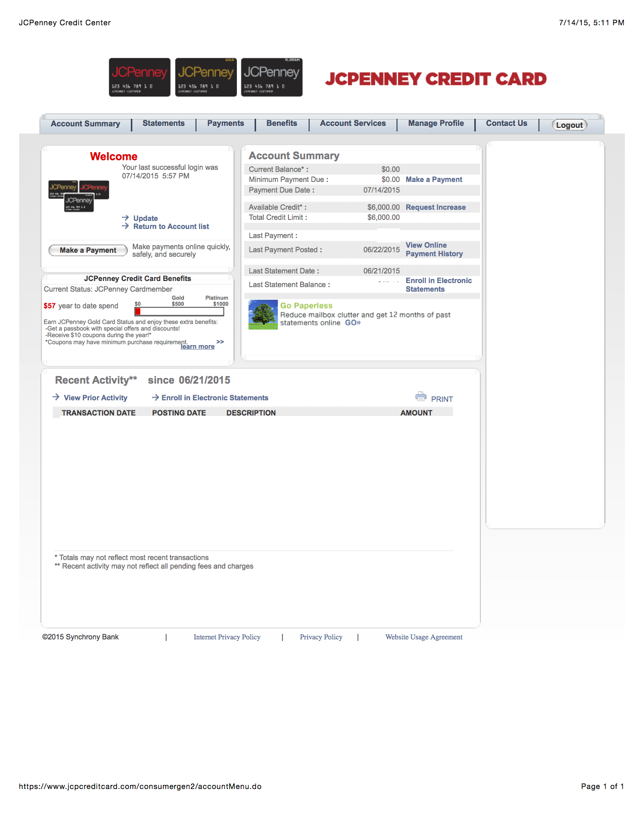Click the year to date spend progress bar
The width and height of the screenshot is (644, 834).
point(179,311)
